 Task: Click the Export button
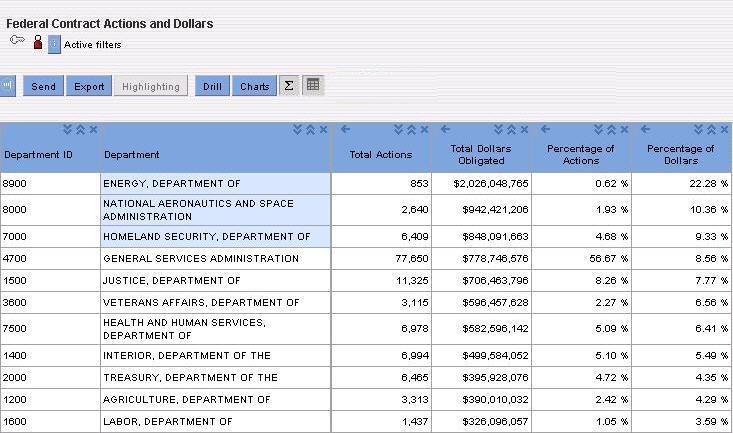(x=89, y=86)
